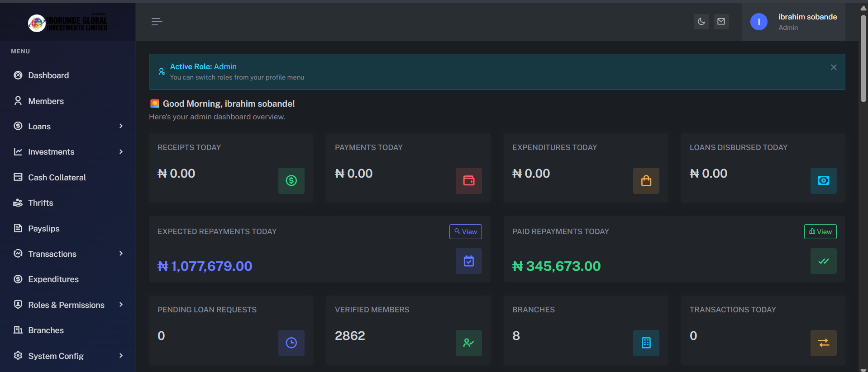The image size is (868, 372).
Task: Click the Transactions Today arrows icon
Action: point(824,343)
